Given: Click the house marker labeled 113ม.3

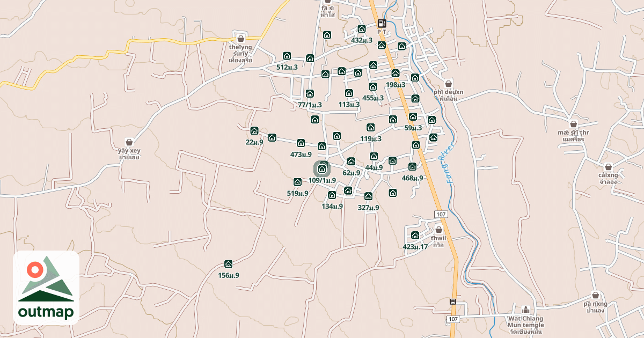Looking at the screenshot, I should pos(349,93).
